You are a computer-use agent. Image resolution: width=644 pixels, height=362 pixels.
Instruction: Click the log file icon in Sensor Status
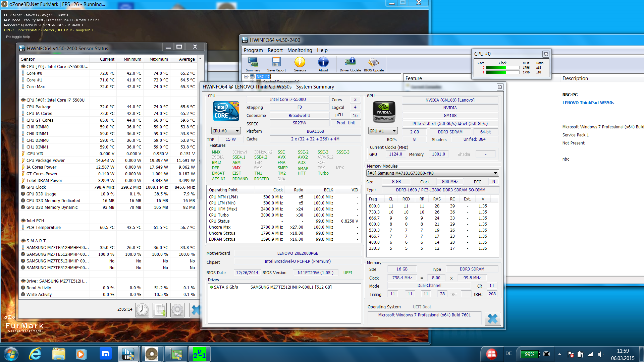pos(160,310)
